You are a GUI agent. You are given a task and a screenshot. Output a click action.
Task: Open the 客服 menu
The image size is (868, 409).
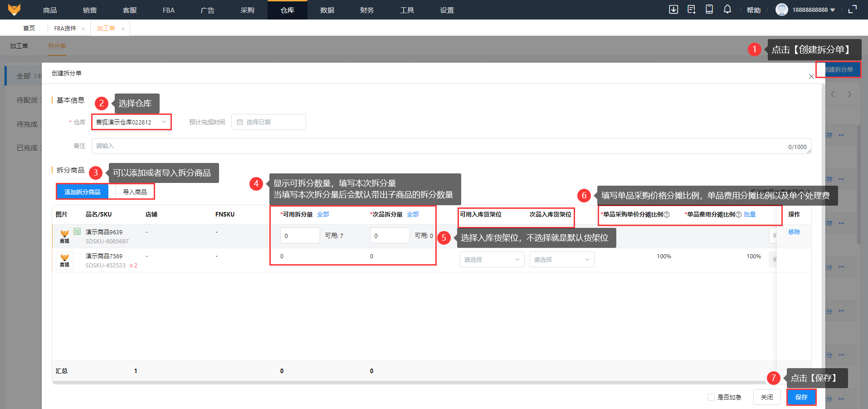tap(130, 10)
